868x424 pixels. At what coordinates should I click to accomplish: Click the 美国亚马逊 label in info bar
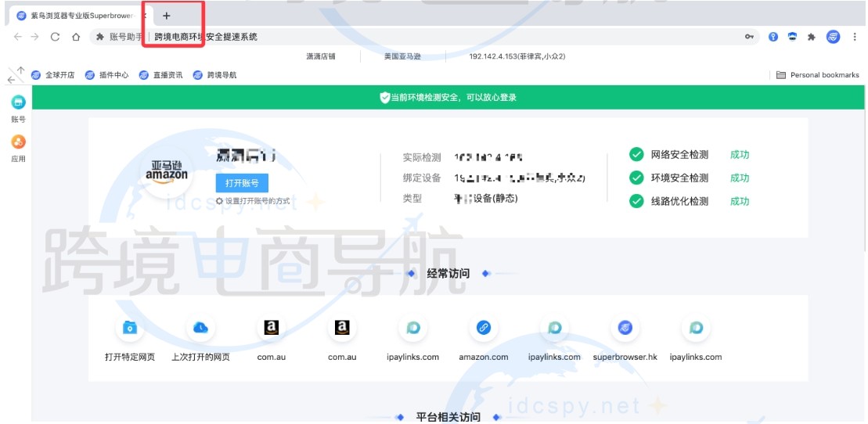(x=402, y=56)
